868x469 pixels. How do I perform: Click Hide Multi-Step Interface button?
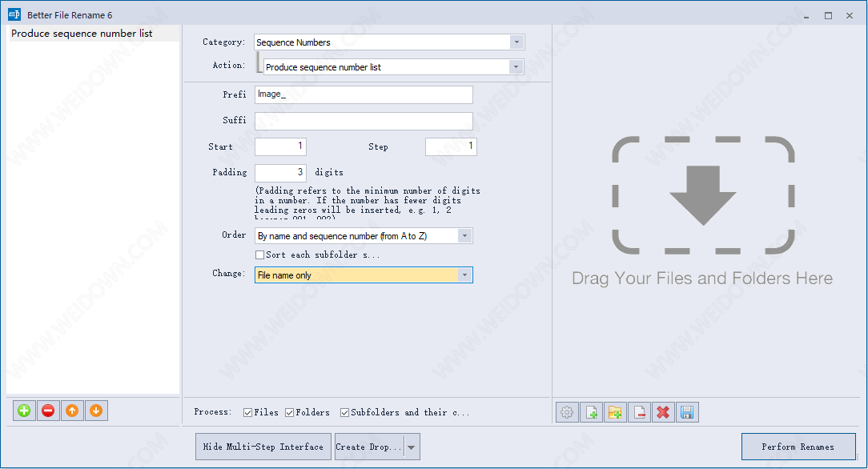263,447
